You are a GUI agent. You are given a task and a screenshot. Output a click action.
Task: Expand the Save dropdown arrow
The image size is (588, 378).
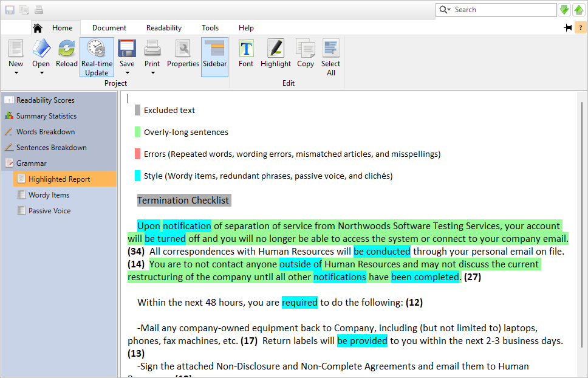(127, 73)
